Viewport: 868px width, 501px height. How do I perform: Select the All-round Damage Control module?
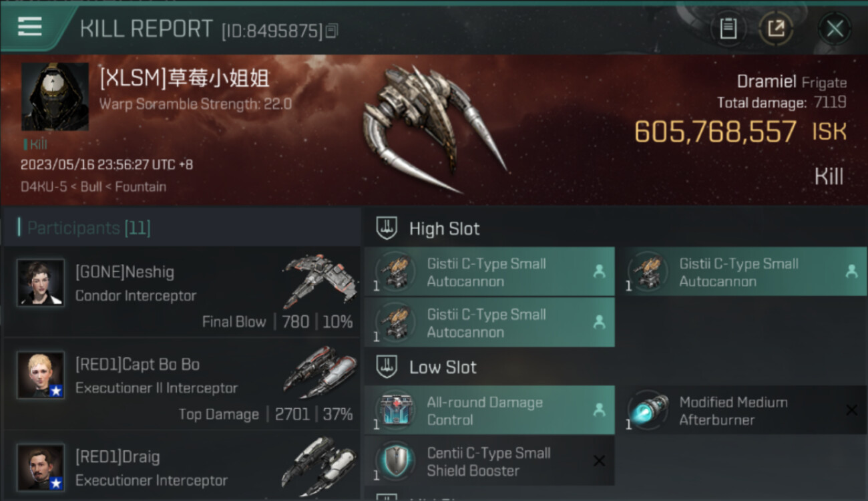pyautogui.click(x=489, y=410)
